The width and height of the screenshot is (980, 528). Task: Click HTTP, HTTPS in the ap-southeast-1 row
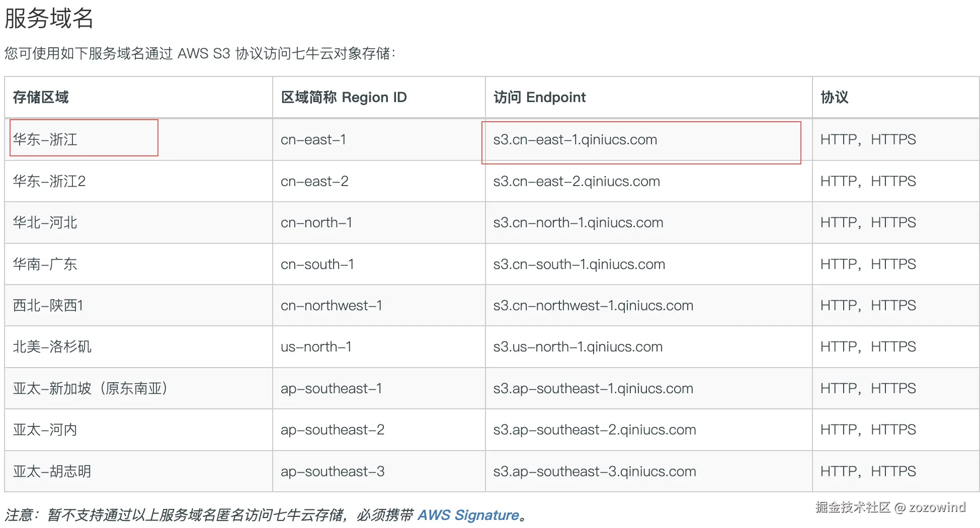[x=868, y=388]
